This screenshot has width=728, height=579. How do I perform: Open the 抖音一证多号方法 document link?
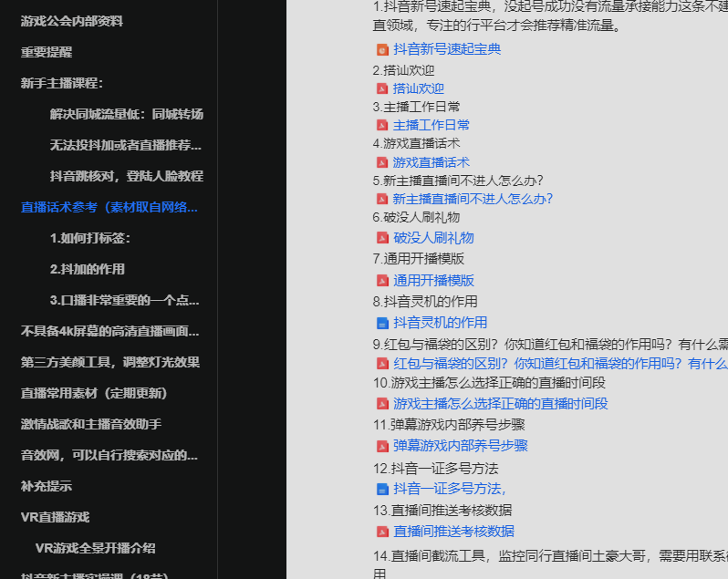tap(450, 489)
